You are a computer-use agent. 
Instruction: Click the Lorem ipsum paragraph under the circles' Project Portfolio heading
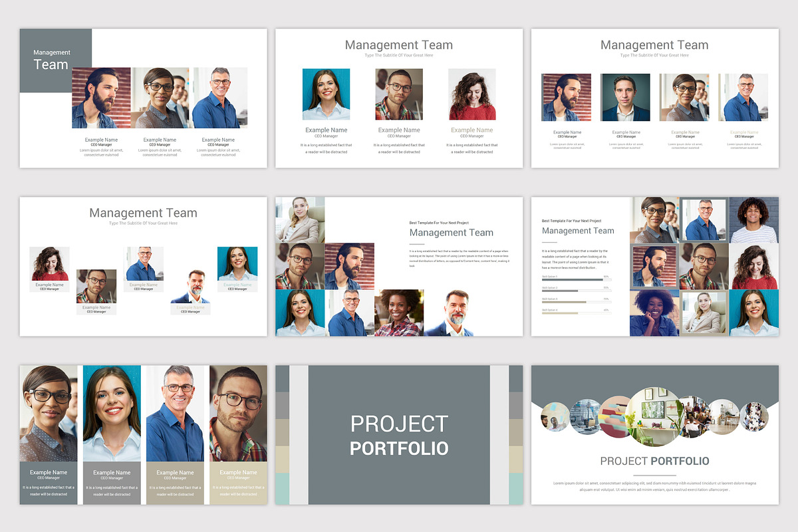[x=654, y=486]
